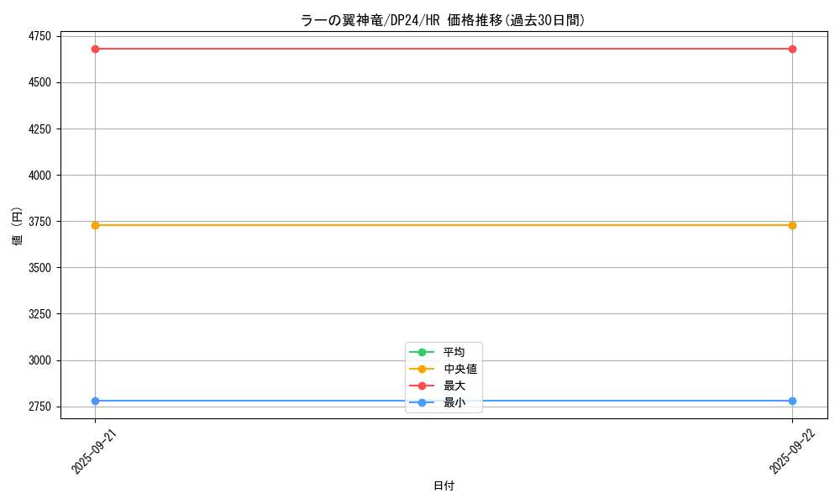
Task: Click the y-axis tick label 2750
Action: 39,407
